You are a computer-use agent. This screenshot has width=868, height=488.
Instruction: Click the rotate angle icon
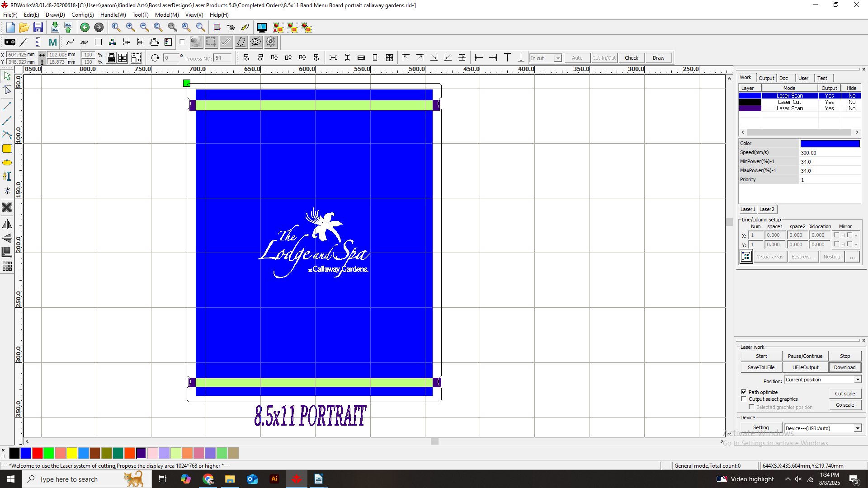pos(155,58)
